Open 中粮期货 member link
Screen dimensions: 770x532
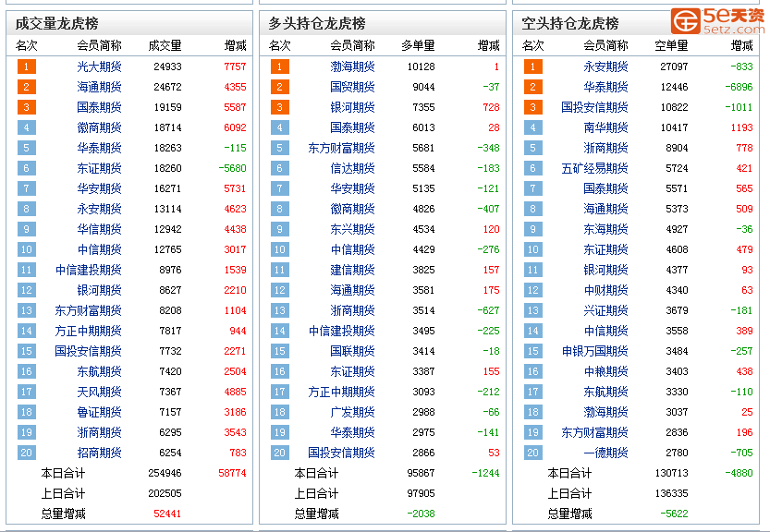pos(606,371)
